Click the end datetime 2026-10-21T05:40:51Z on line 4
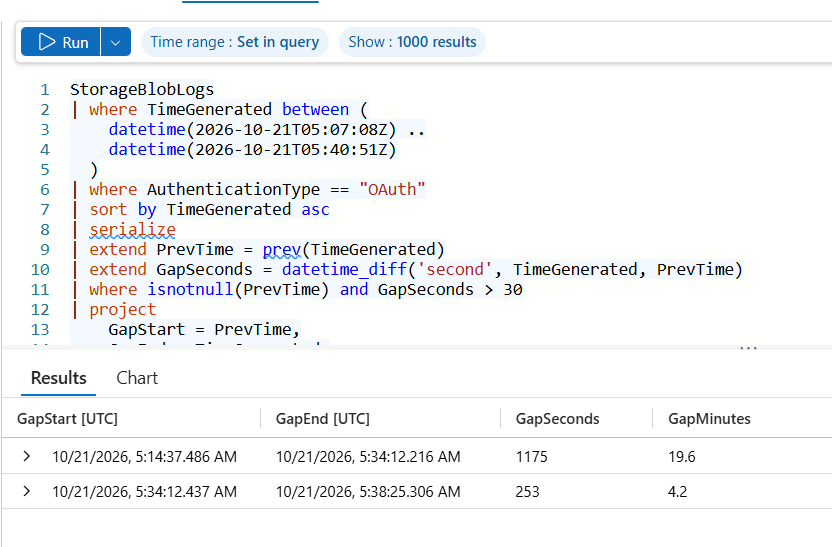Image resolution: width=832 pixels, height=547 pixels. [291, 149]
